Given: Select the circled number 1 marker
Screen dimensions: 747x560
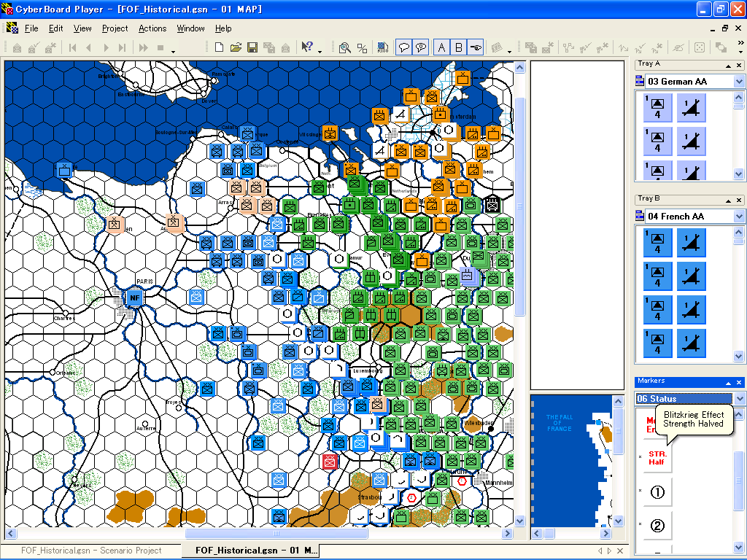Looking at the screenshot, I should (657, 492).
